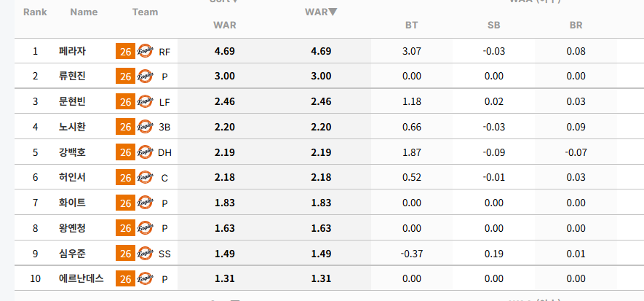Click the Eagles logo beside 허인서
The height and width of the screenshot is (301, 644).
tap(145, 177)
